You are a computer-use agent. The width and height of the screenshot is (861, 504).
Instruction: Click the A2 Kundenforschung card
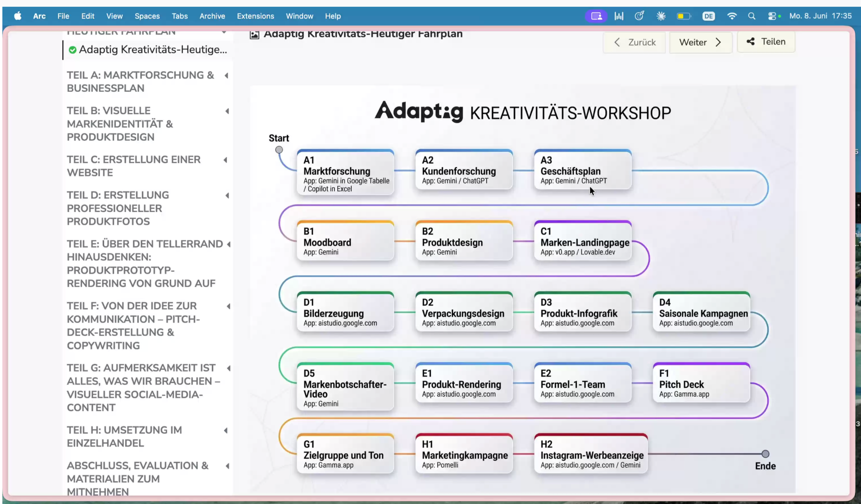[x=464, y=169]
